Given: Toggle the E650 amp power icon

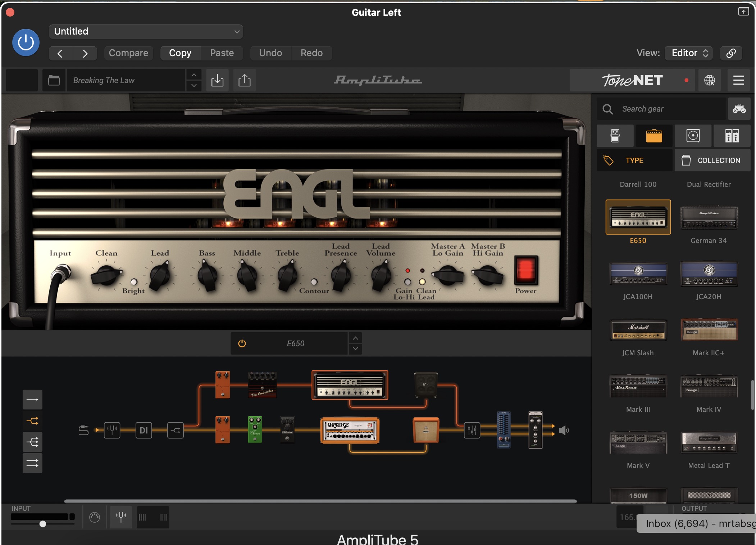Looking at the screenshot, I should tap(242, 343).
